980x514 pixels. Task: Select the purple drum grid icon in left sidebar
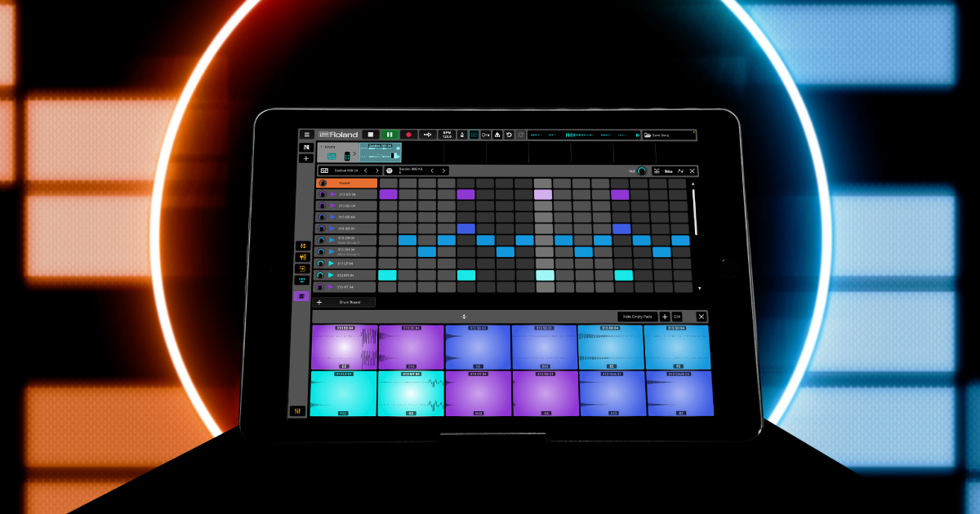point(303,295)
